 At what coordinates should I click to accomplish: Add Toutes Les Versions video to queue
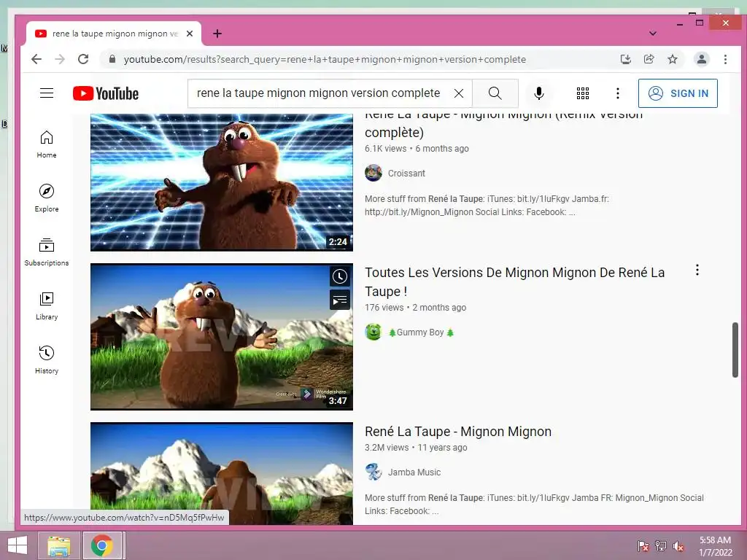click(340, 300)
